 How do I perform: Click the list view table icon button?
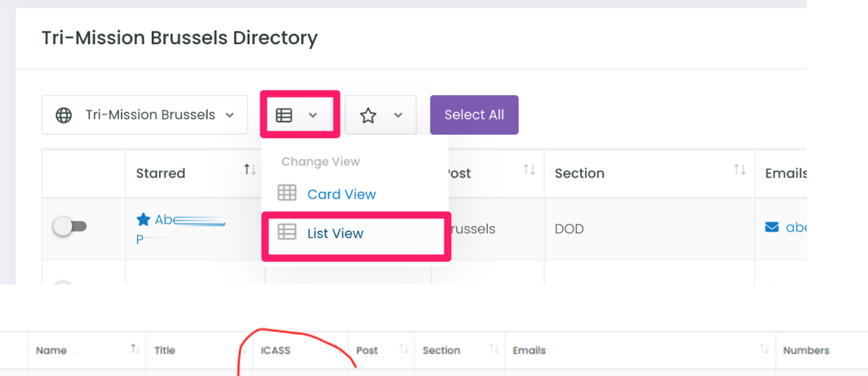tap(284, 115)
